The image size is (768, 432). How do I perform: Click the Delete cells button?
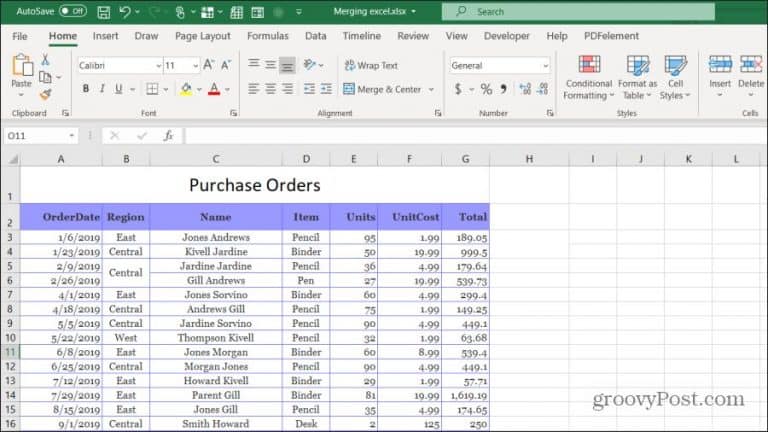(x=751, y=76)
